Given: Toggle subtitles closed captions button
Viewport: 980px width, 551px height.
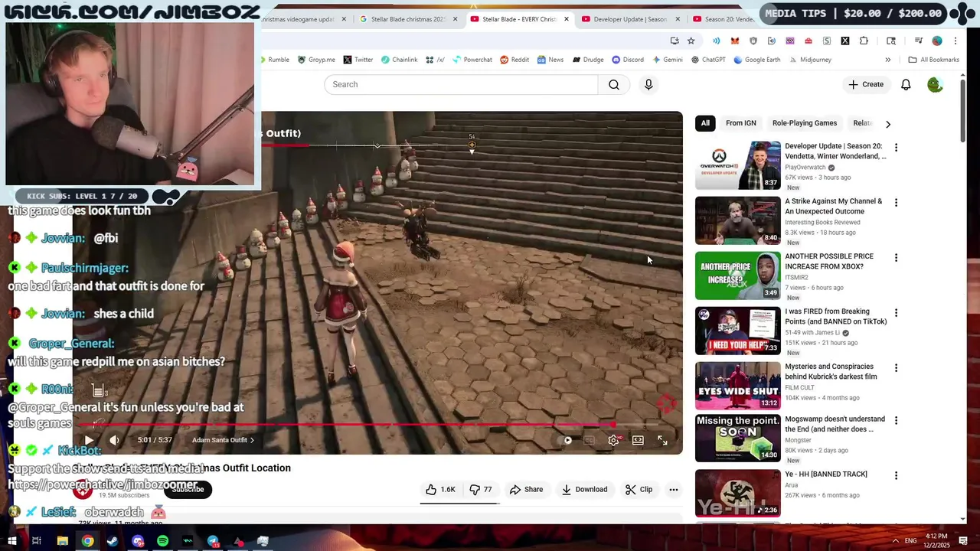Looking at the screenshot, I should coord(589,440).
